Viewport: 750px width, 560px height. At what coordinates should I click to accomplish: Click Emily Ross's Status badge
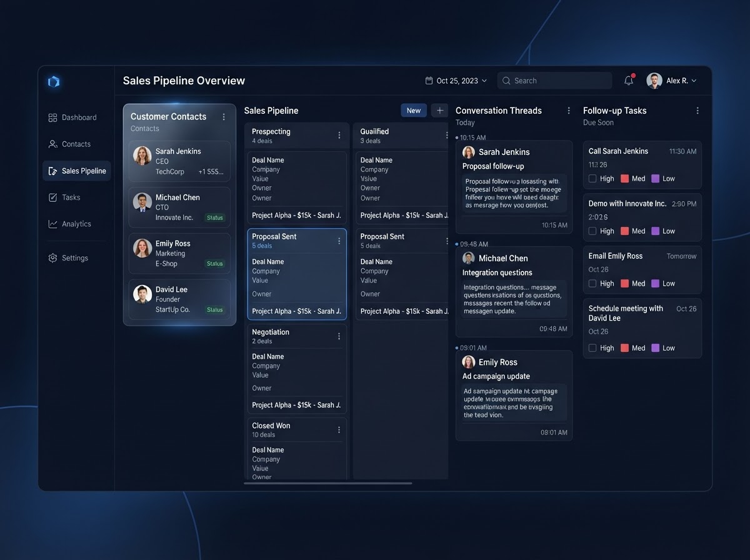[215, 264]
